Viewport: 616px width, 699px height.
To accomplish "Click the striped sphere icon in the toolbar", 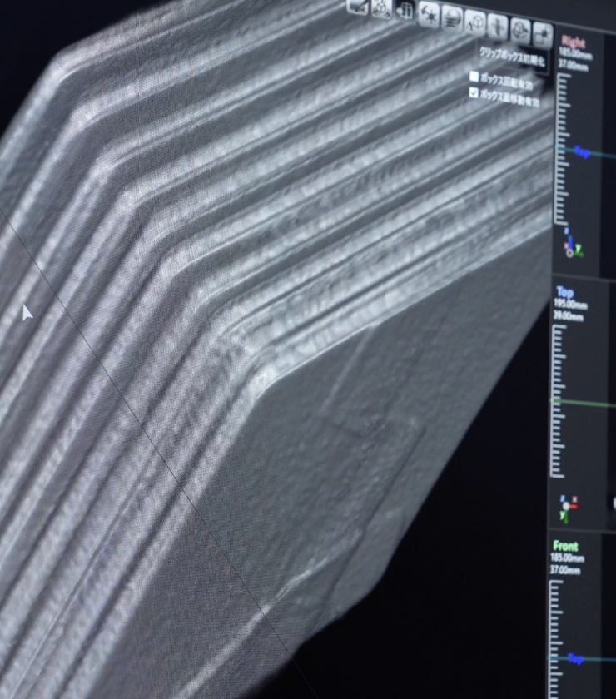I will (453, 17).
